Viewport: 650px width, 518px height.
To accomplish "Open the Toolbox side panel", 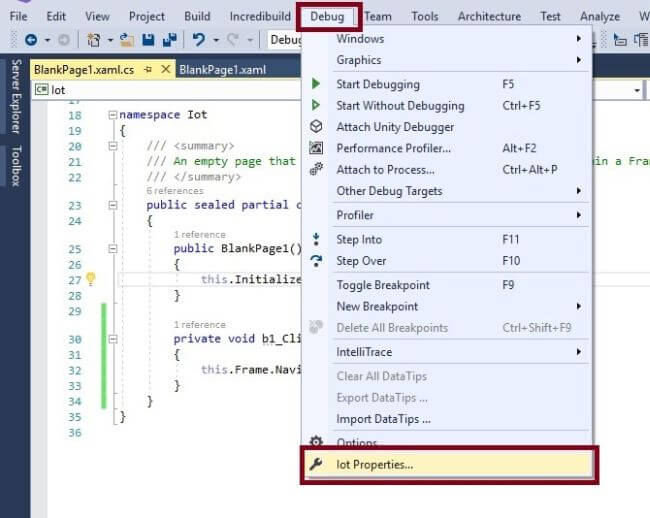I will click(16, 165).
